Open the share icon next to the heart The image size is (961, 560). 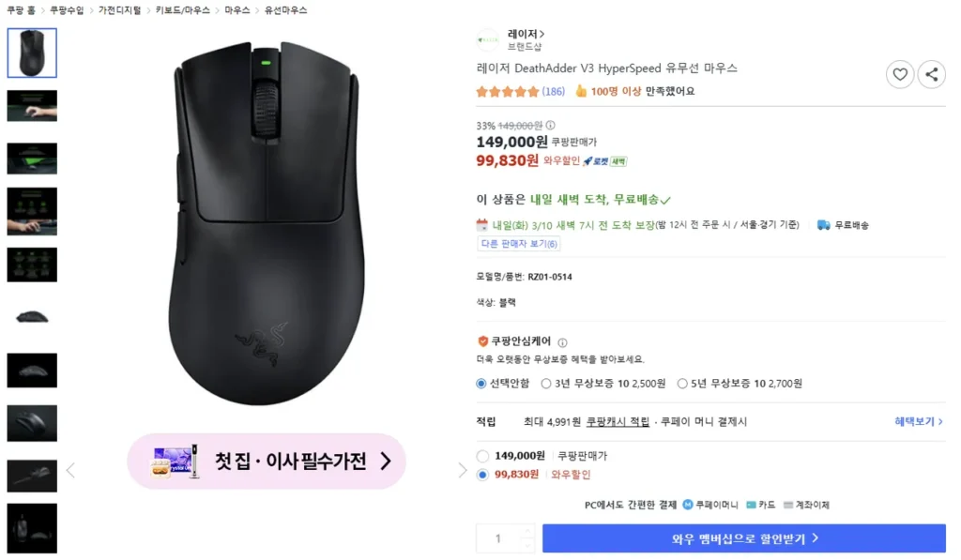coord(932,74)
